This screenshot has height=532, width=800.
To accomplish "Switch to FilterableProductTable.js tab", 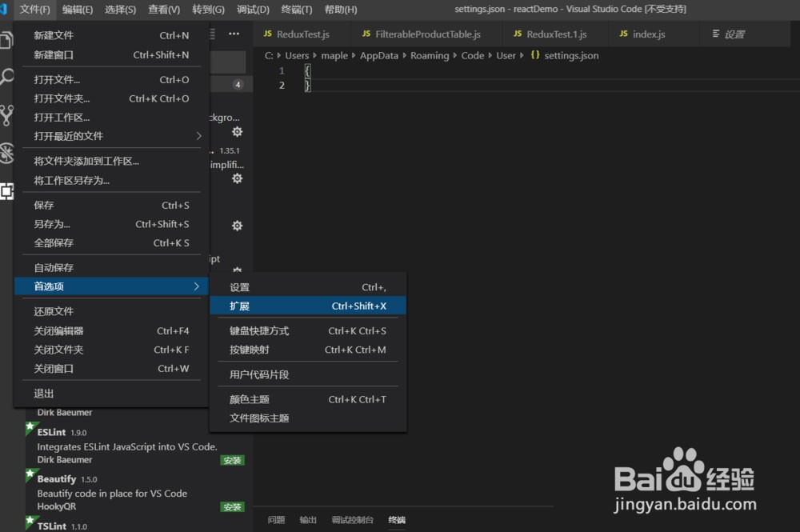I will (x=427, y=34).
